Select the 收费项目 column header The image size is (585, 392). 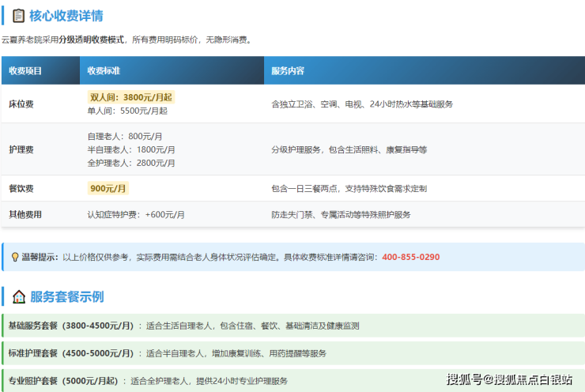[25, 70]
